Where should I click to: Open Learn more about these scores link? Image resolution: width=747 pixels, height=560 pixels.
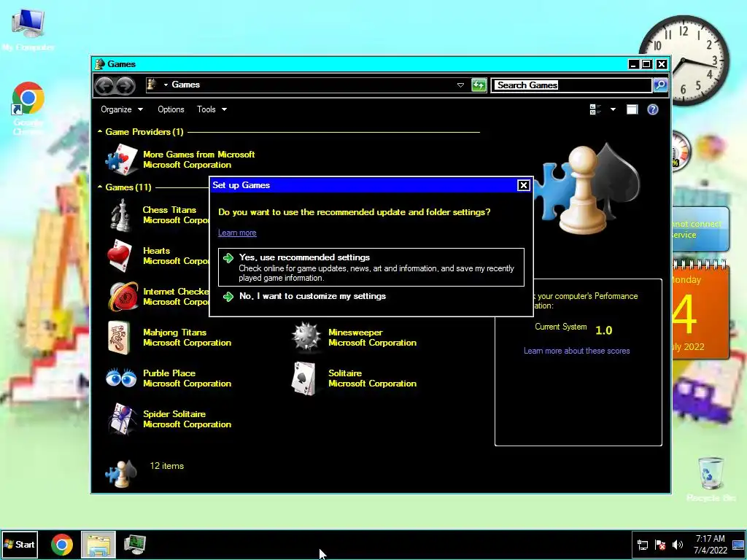[x=576, y=351]
